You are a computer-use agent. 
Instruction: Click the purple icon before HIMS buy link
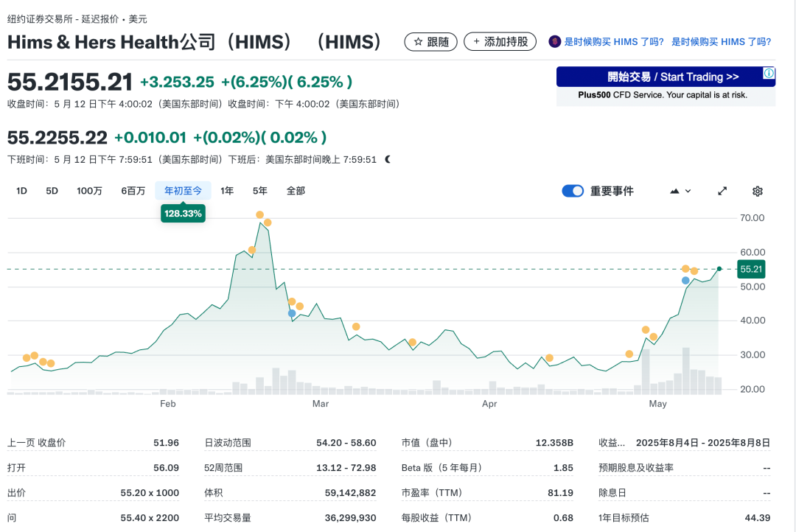click(x=554, y=42)
